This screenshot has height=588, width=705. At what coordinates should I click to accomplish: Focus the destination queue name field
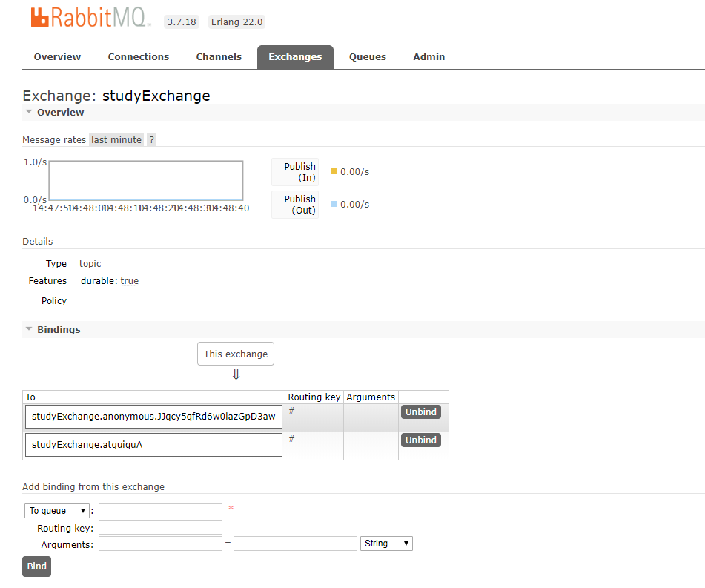pos(161,511)
